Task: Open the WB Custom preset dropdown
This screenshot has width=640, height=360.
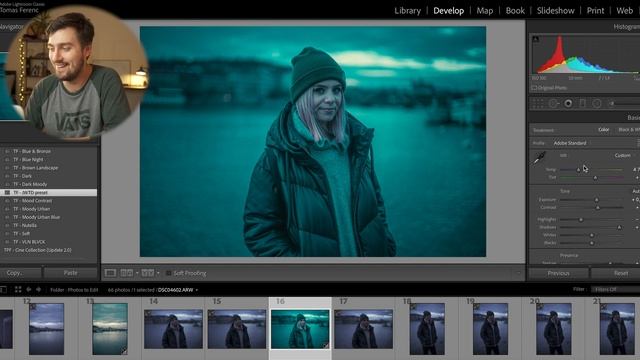Action: pyautogui.click(x=623, y=156)
